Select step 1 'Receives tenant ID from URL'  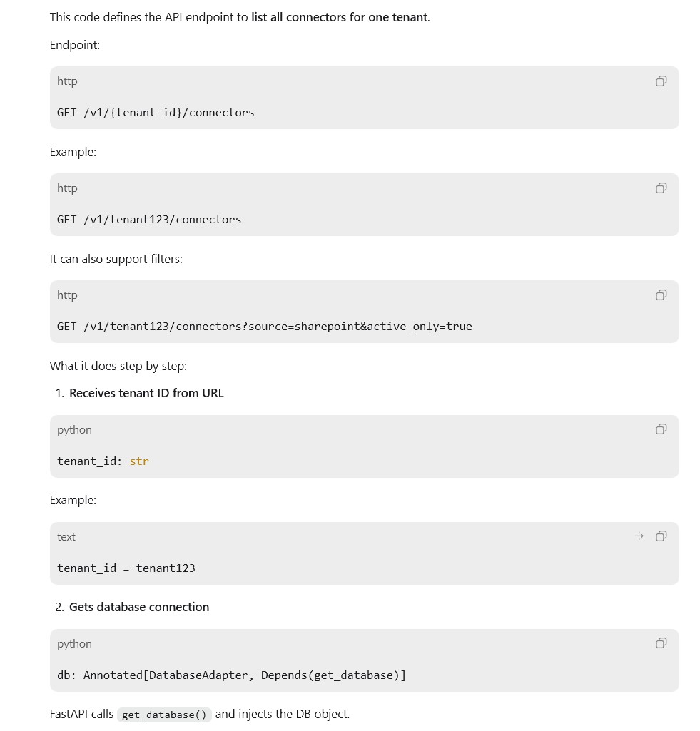click(x=146, y=393)
